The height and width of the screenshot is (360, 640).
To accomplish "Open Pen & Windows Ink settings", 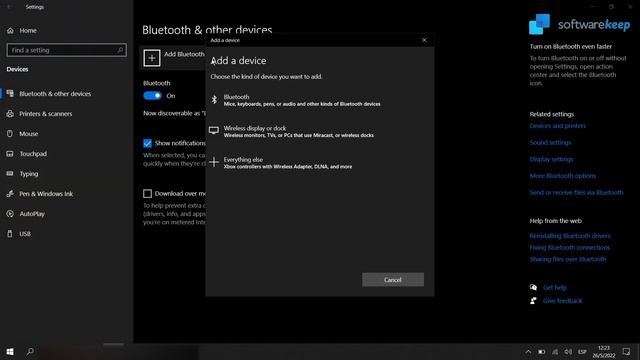I will tap(46, 193).
